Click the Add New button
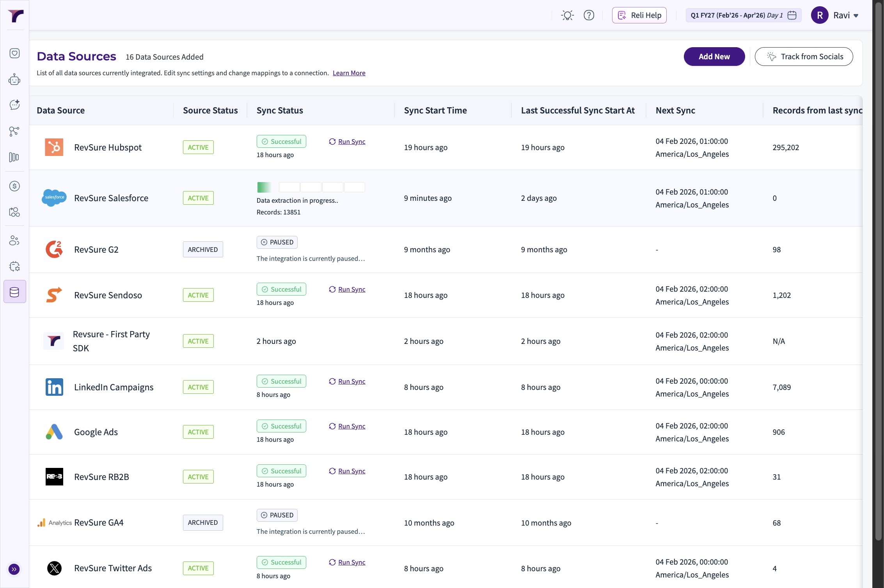 [x=714, y=57]
